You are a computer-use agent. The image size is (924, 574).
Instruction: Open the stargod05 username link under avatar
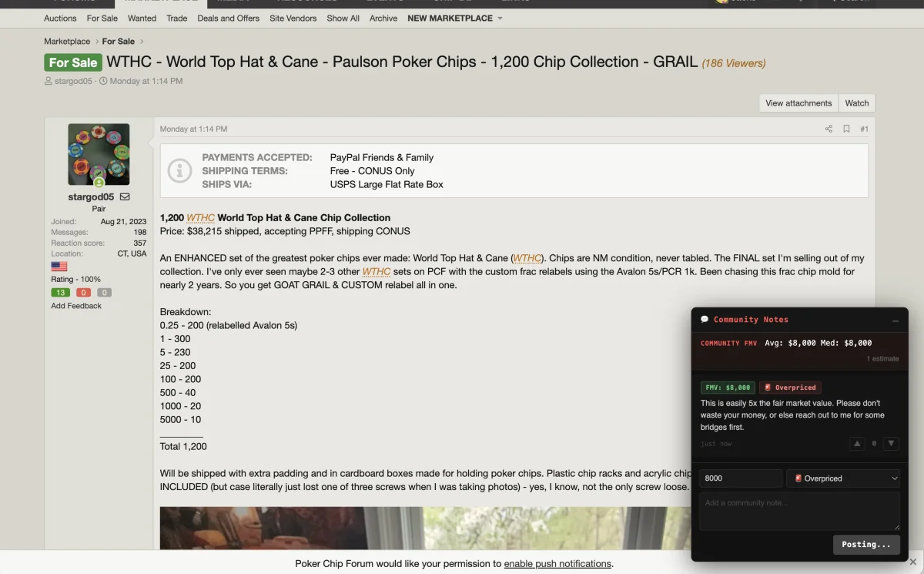click(x=91, y=197)
